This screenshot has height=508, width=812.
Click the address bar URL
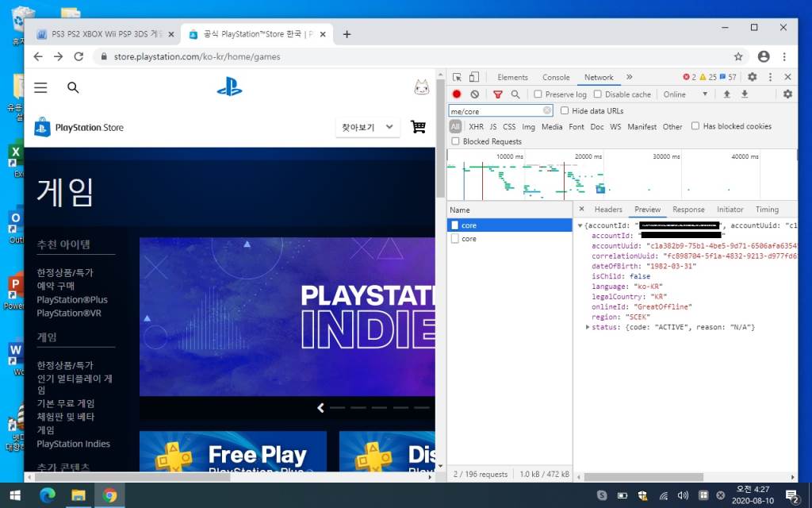(197, 56)
